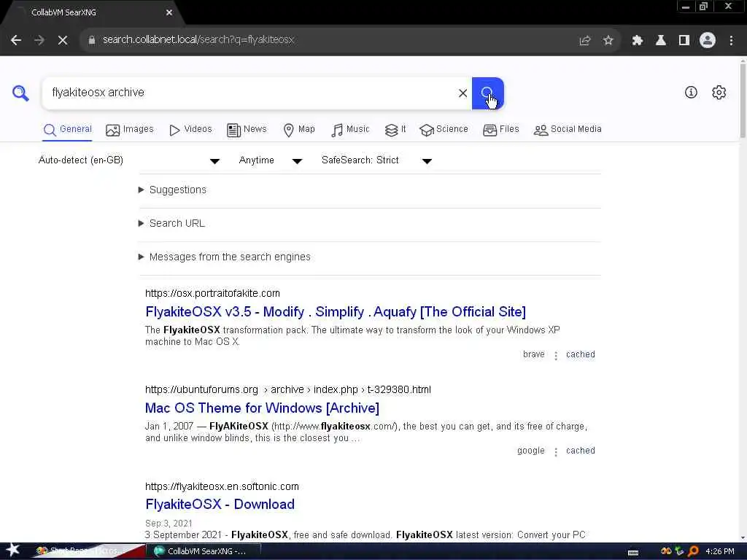Screen dimensions: 747x560
Task: Click the 4:26 PM taskbar clock
Action: point(720,551)
